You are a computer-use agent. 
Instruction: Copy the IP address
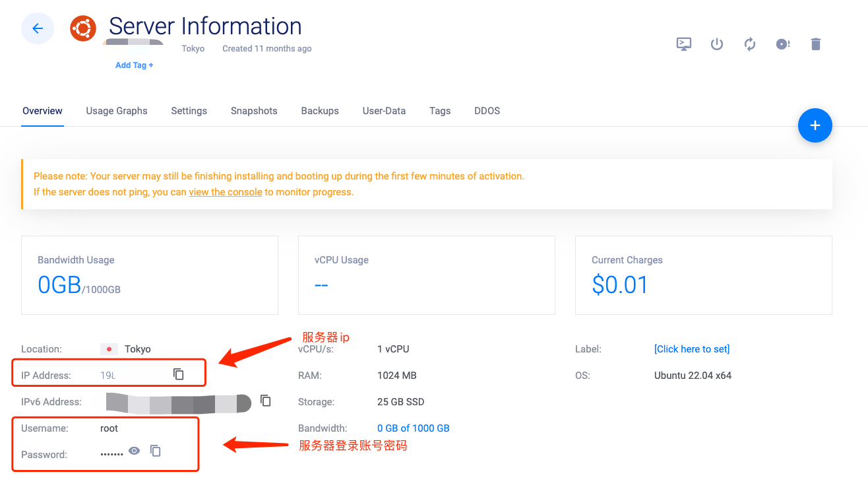pyautogui.click(x=178, y=373)
